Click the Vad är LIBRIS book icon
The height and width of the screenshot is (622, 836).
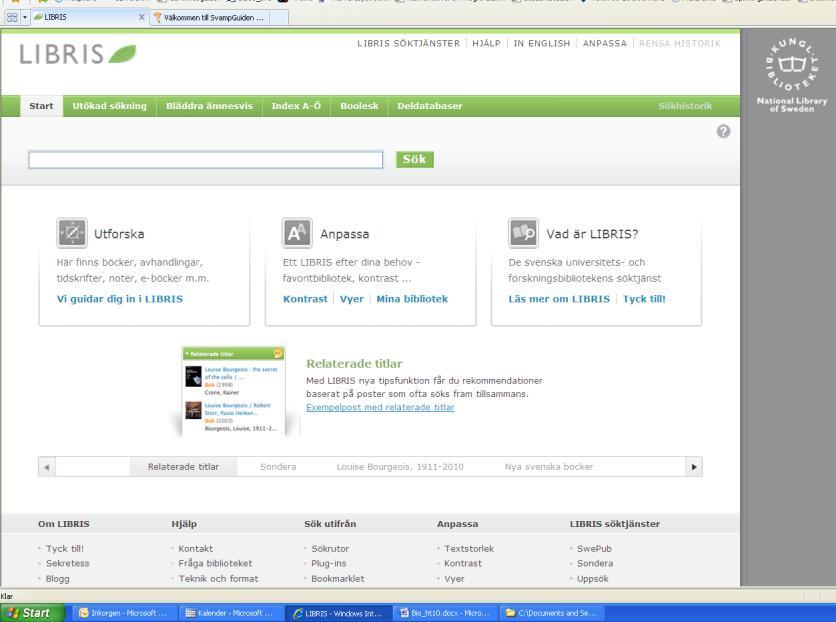click(523, 233)
